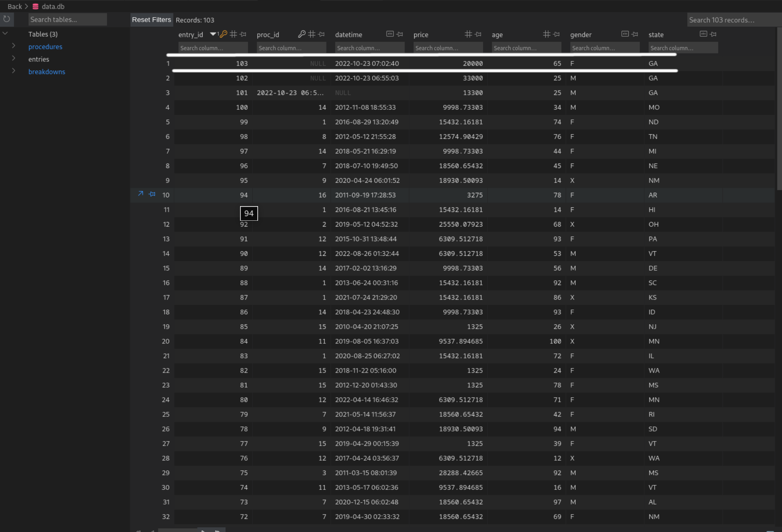The image size is (782, 532).
Task: Focus the Search 103 records field
Action: (734, 20)
